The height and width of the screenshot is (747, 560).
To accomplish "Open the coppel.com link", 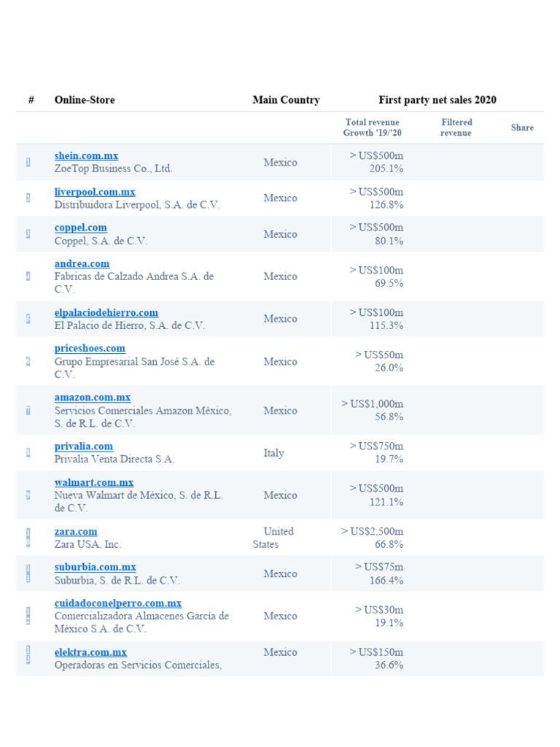I will coord(80,228).
